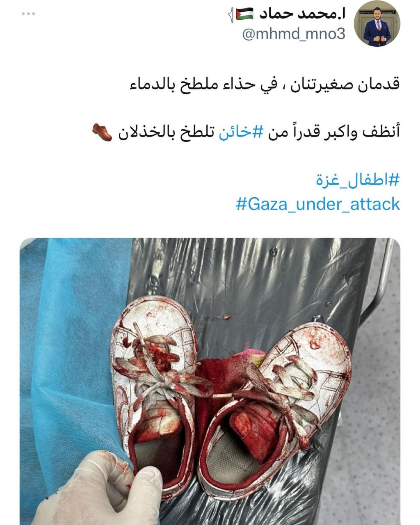Click the brown shoe emoji in the tweet
This screenshot has width=420, height=525.
click(101, 131)
